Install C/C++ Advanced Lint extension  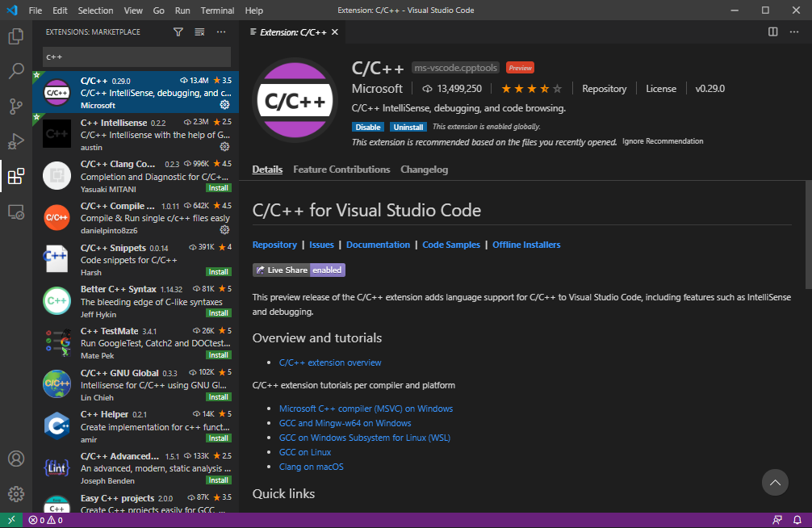click(219, 480)
